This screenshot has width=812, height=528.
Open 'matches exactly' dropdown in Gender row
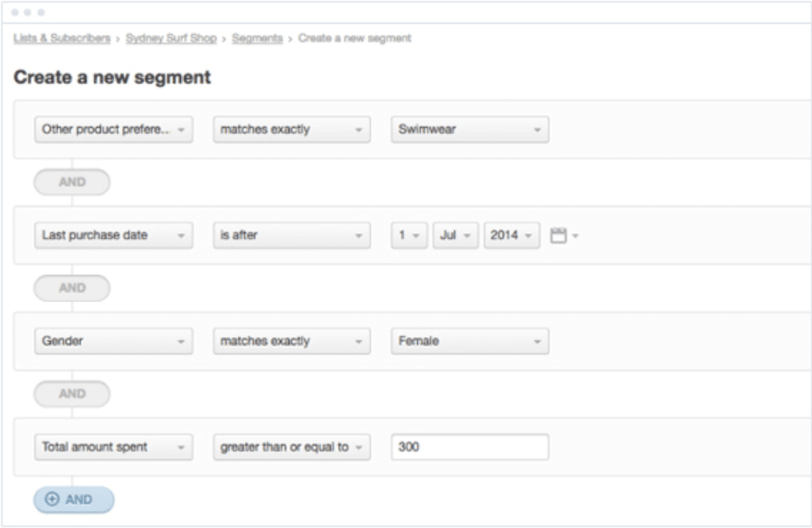[291, 341]
